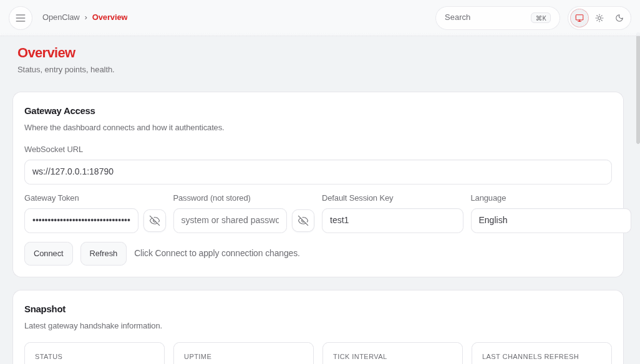This screenshot has height=364, width=640.
Task: Select the system theme monitor icon
Action: pyautogui.click(x=579, y=17)
